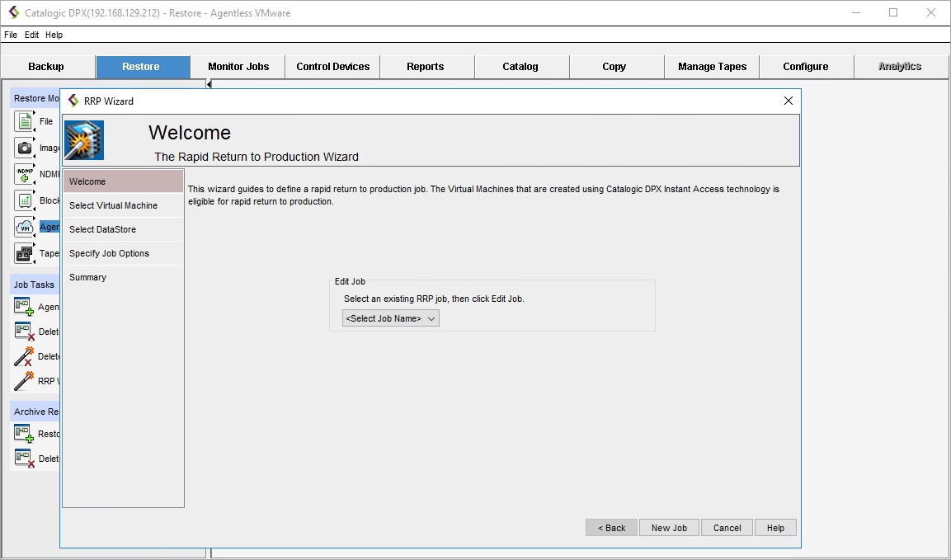951x560 pixels.
Task: Close the RRP Wizard dialog
Action: pyautogui.click(x=788, y=101)
